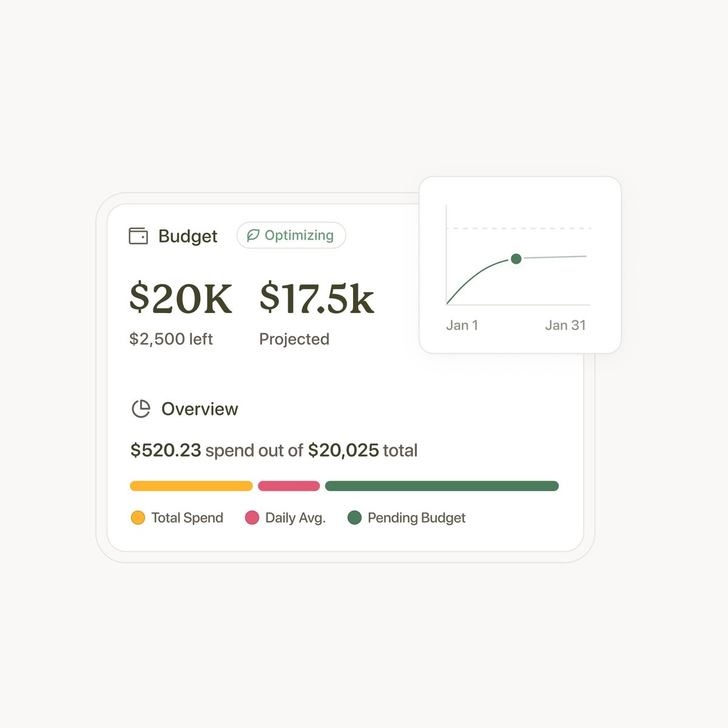Click the Optimizing status badge

tap(291, 235)
